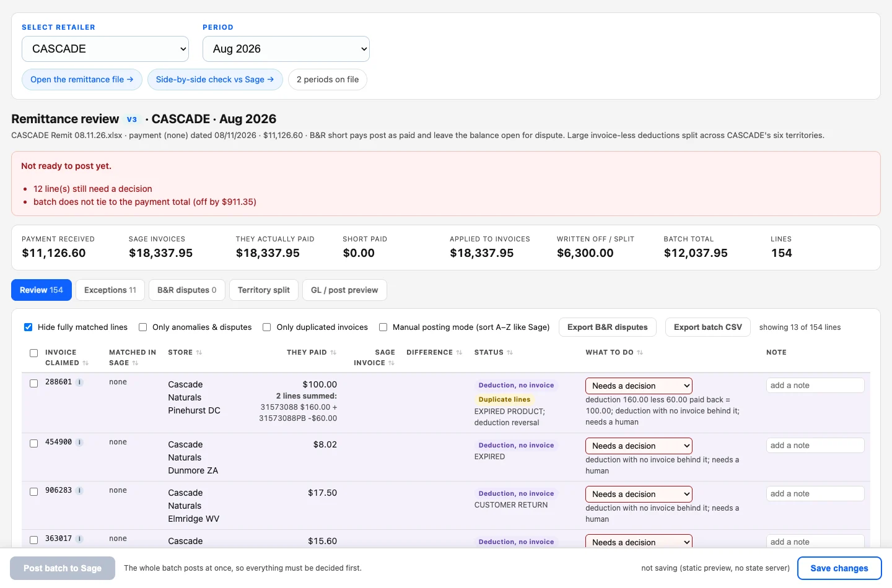Image resolution: width=892 pixels, height=588 pixels.
Task: Click Post batch to Sage button
Action: click(63, 568)
